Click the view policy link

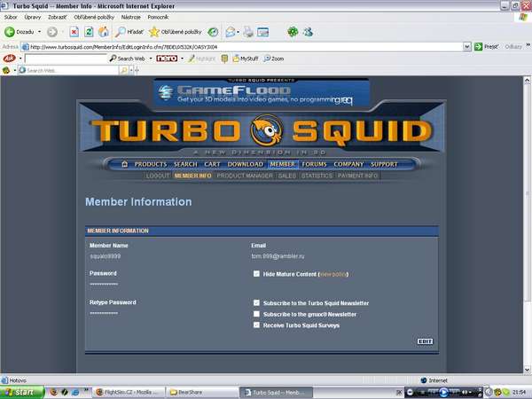tap(334, 274)
